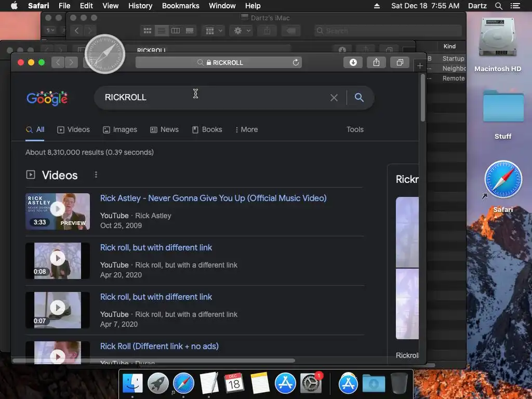Expand Finder group-by arrangement dropdown
Image resolution: width=532 pixels, height=399 pixels.
[214, 31]
